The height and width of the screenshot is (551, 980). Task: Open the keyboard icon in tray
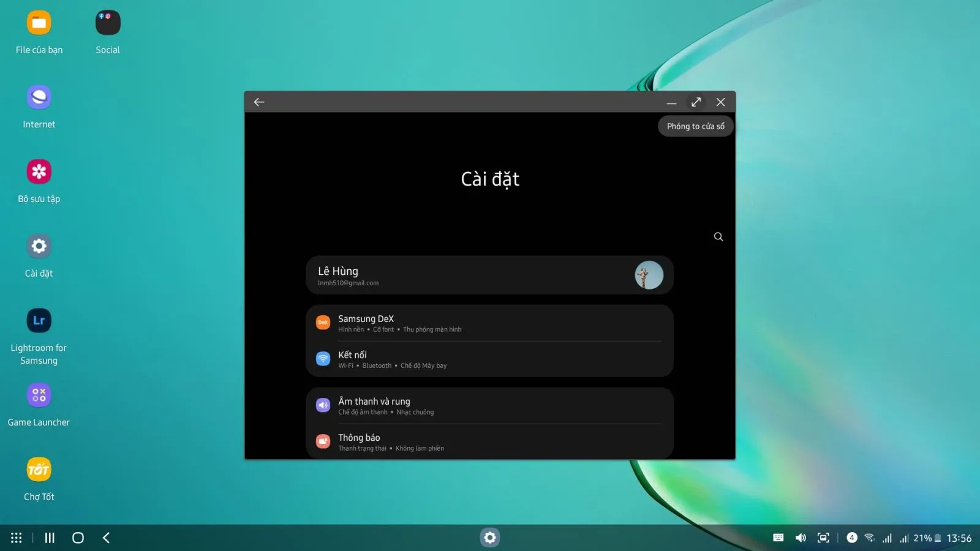pos(778,538)
